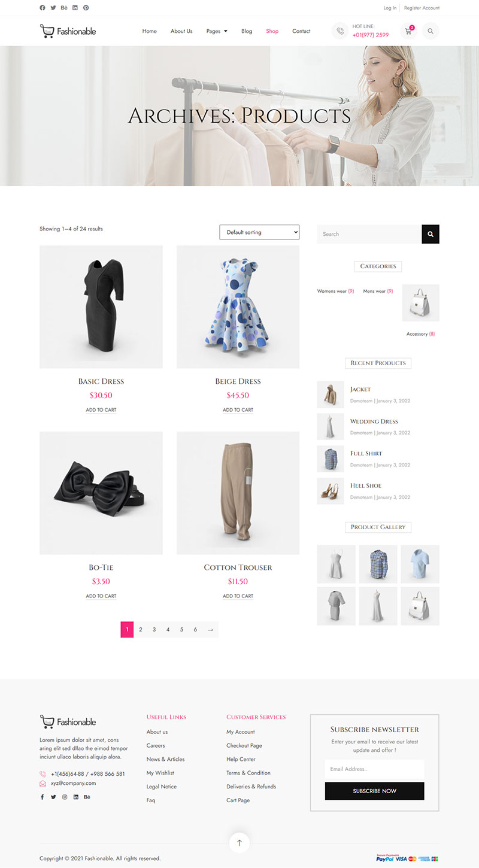
Task: Go to the next page arrow in pagination
Action: point(210,630)
